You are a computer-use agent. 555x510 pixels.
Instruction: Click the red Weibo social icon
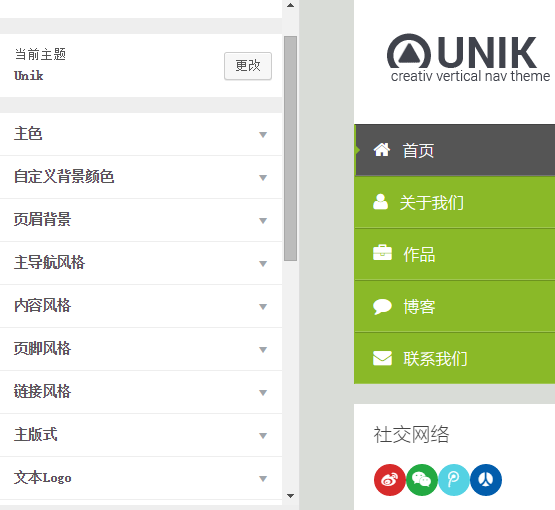(389, 480)
